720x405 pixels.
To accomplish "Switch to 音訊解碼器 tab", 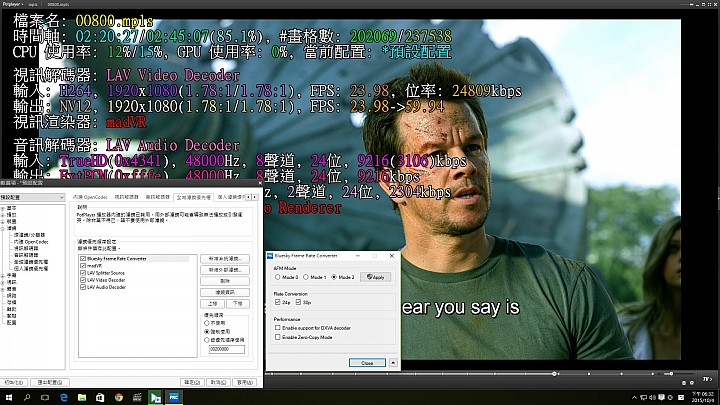I will click(158, 197).
